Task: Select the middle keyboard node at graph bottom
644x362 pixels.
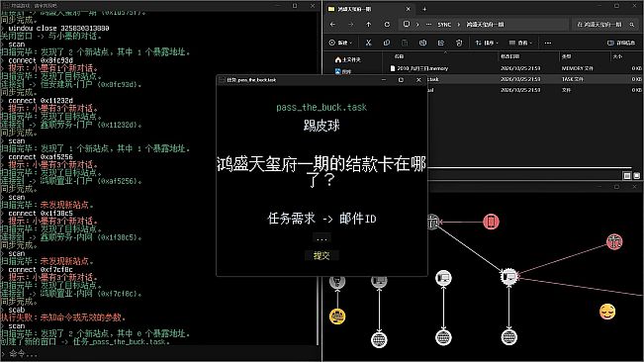Action: click(x=443, y=337)
